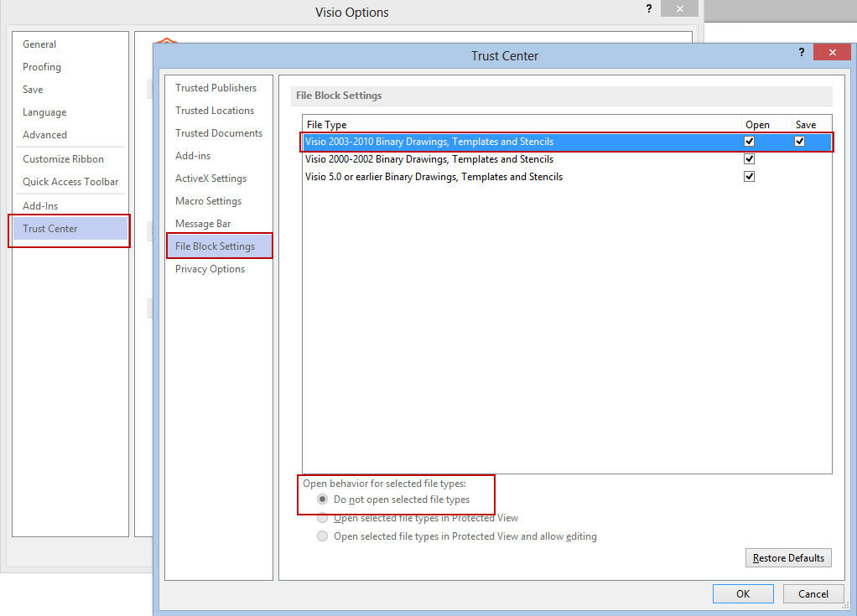Open Advanced options category

coord(44,135)
